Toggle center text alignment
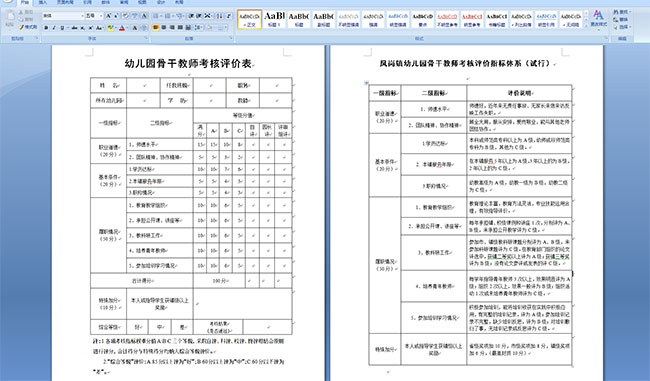 click(x=164, y=28)
